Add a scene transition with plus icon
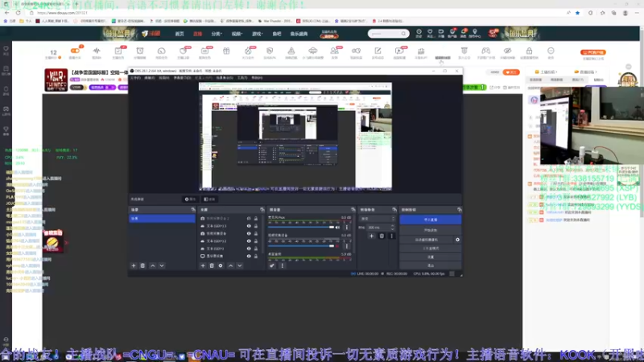644x362 pixels. 371,236
